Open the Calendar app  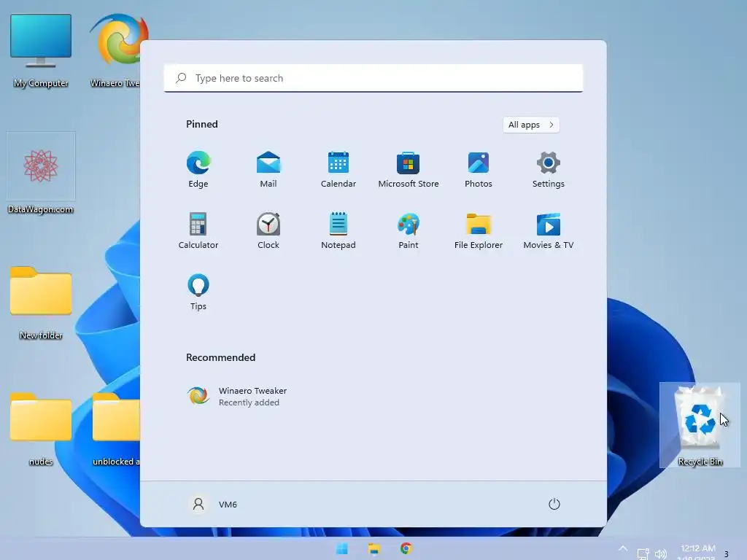(x=338, y=169)
